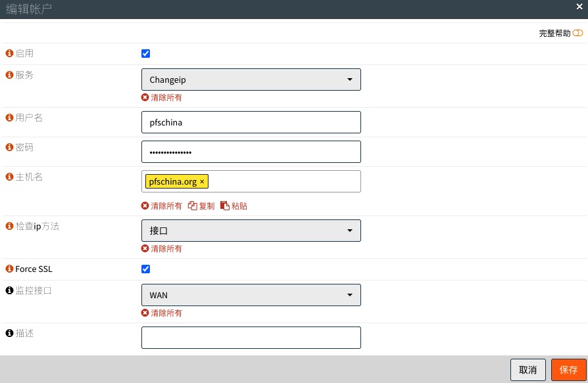This screenshot has height=383, width=588.
Task: Click the 粘贴 paste icon under hostname
Action: point(225,206)
